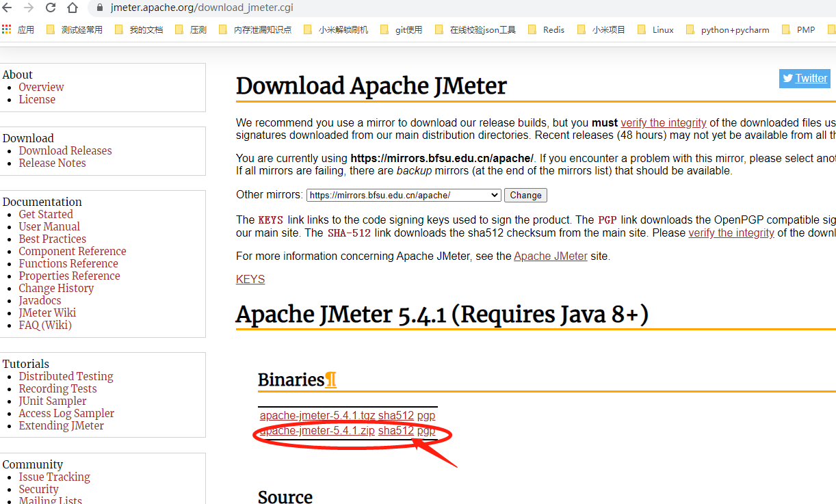Click the address bar URL
836x504 pixels.
(x=202, y=8)
